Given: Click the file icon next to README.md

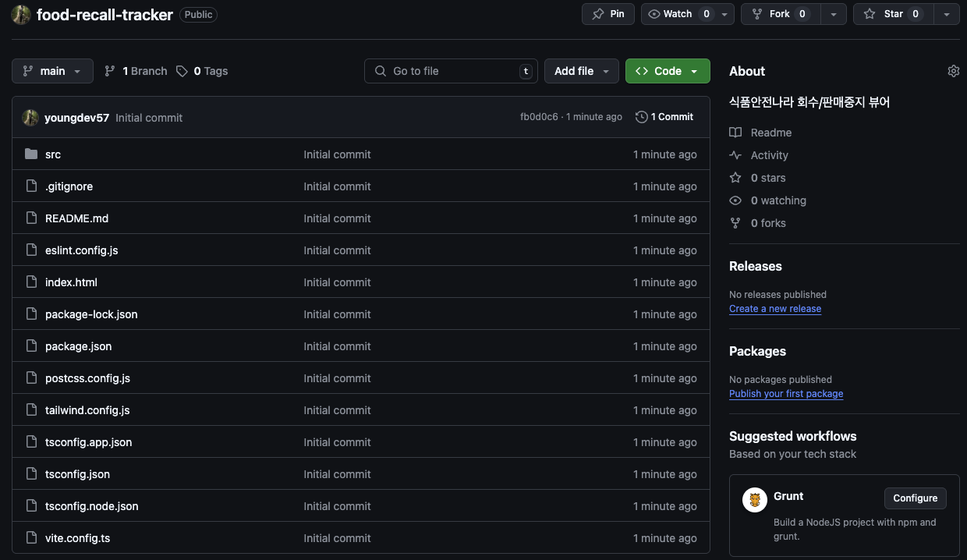Looking at the screenshot, I should [x=31, y=218].
